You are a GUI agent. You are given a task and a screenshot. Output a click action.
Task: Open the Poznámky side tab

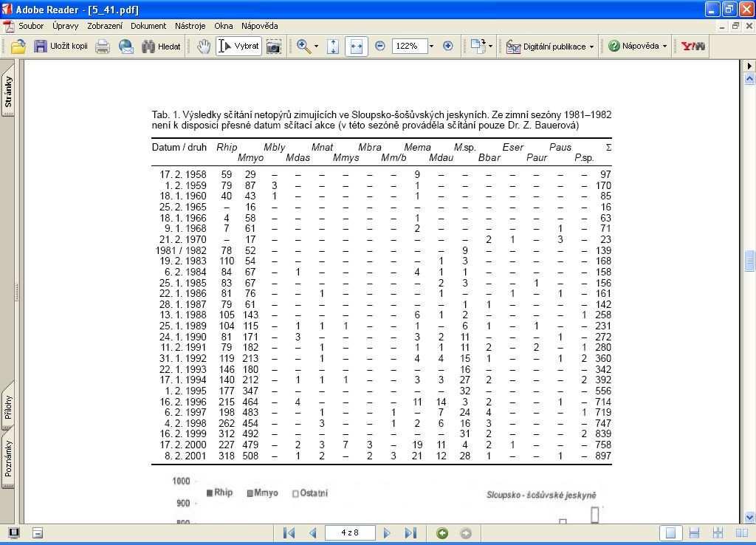tap(8, 459)
